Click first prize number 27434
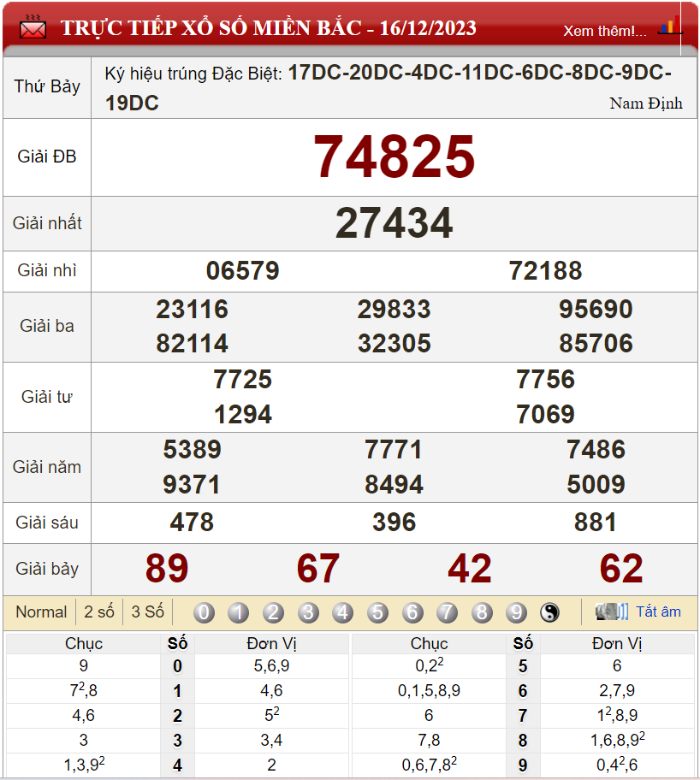This screenshot has height=780, width=700. click(394, 223)
